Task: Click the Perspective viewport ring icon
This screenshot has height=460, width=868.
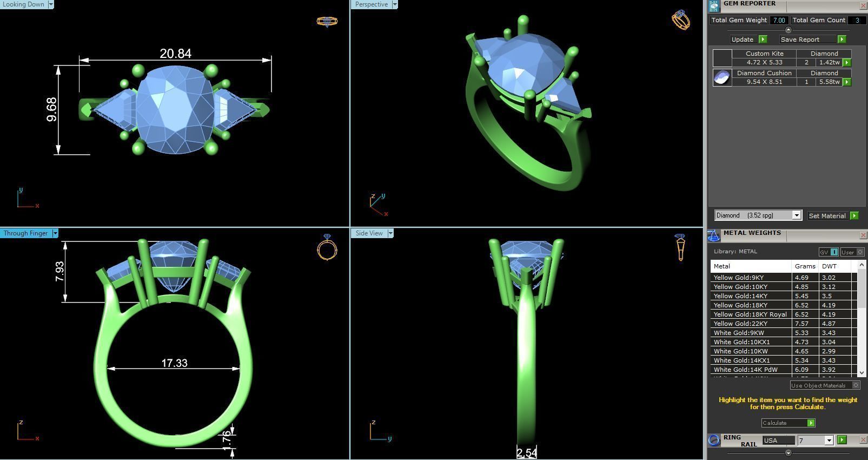Action: (681, 19)
